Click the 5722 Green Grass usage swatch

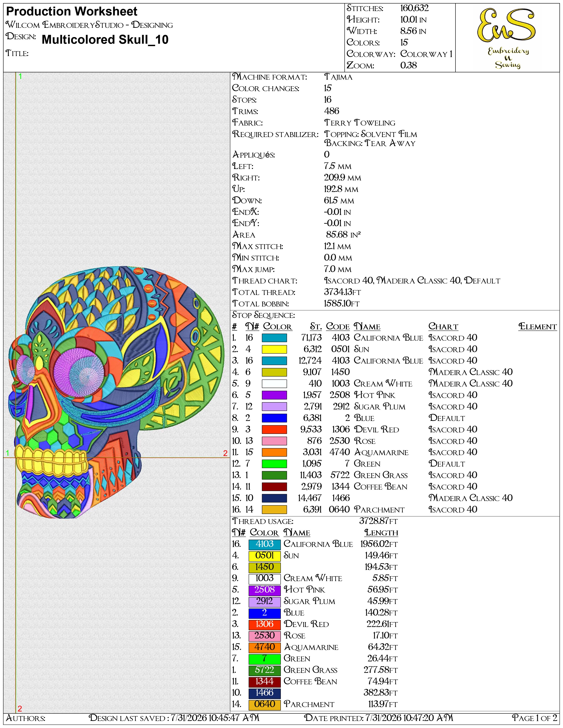pyautogui.click(x=264, y=670)
